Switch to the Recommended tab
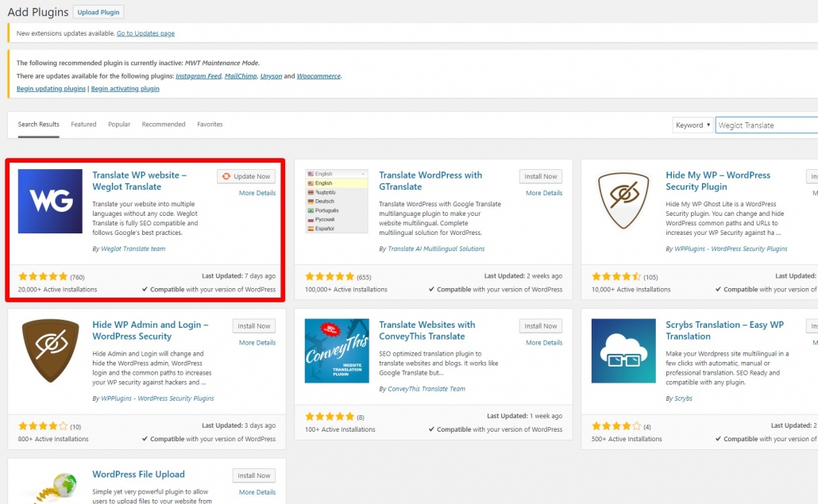Image resolution: width=818 pixels, height=504 pixels. 164,125
